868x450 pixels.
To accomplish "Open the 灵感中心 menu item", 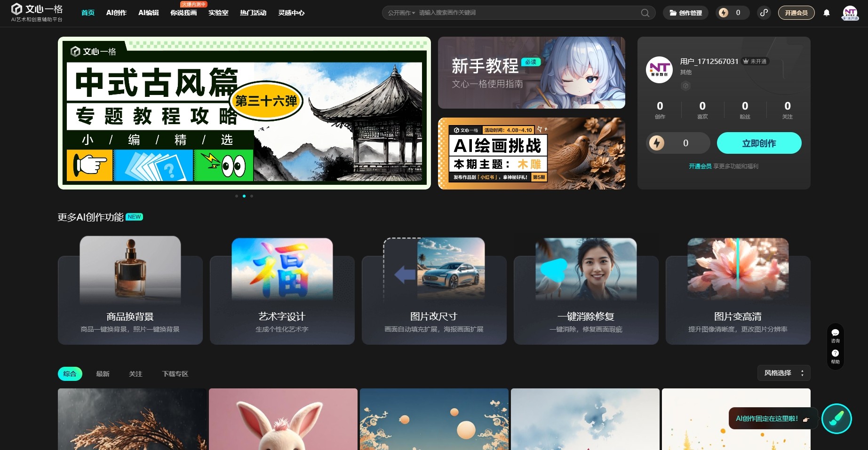I will 291,13.
